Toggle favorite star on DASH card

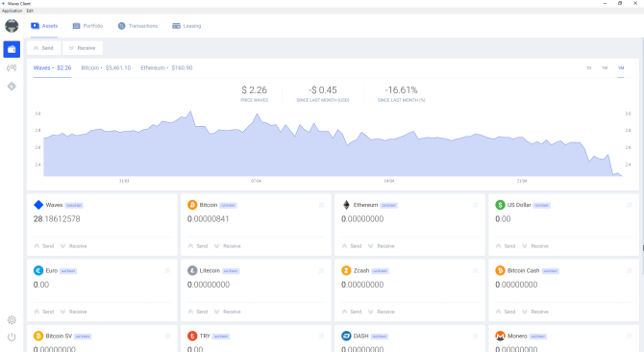coord(475,336)
